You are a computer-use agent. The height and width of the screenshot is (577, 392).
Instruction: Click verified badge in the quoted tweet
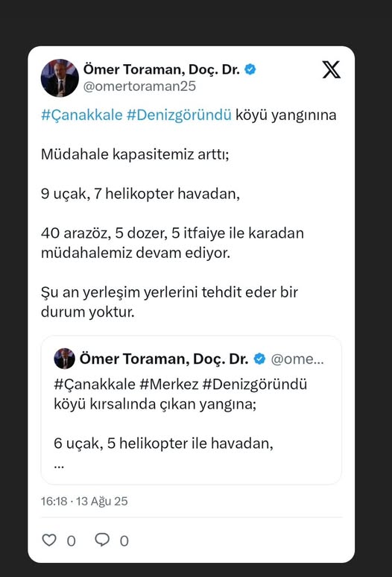(x=259, y=359)
